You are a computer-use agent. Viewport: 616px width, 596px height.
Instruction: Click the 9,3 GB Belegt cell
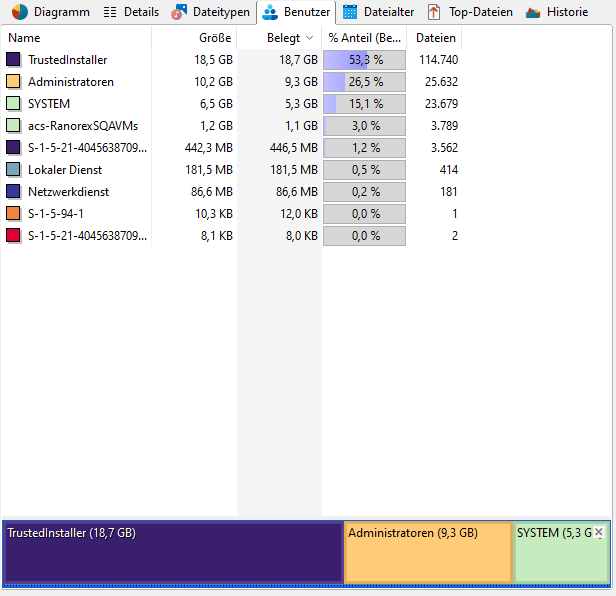(301, 82)
